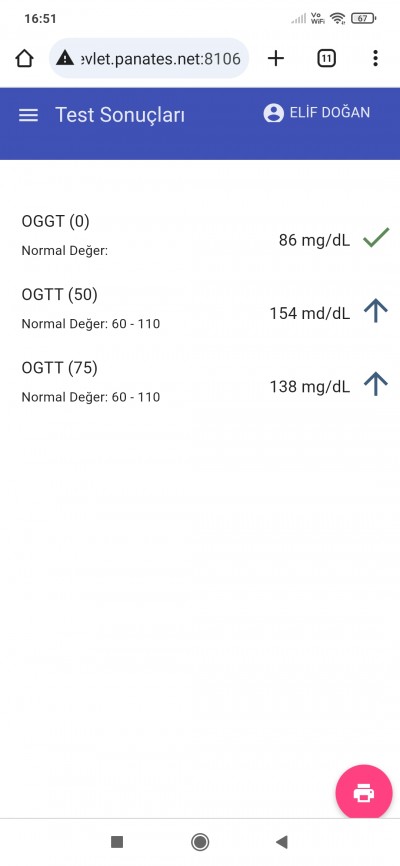Open the browser three-dot menu

(375, 58)
